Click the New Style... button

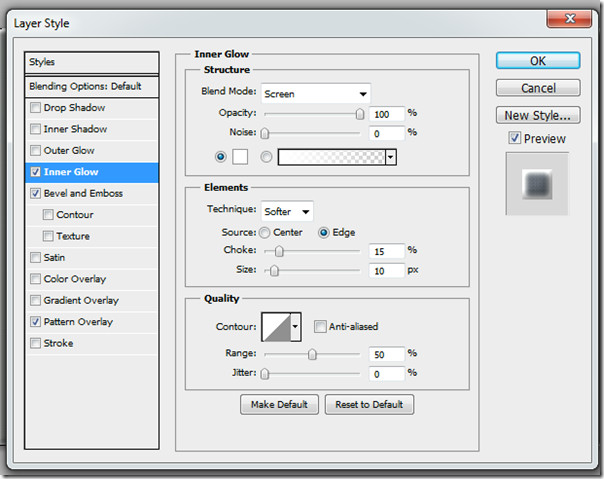538,115
